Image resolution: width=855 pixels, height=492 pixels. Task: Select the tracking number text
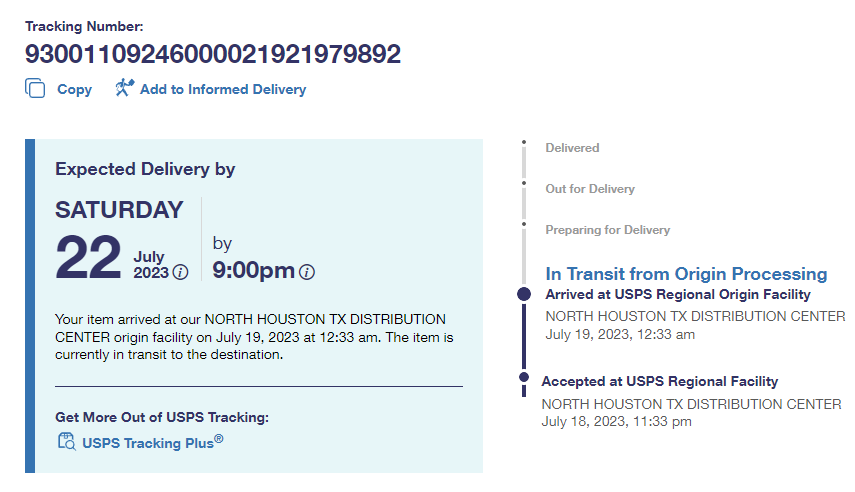tap(212, 54)
